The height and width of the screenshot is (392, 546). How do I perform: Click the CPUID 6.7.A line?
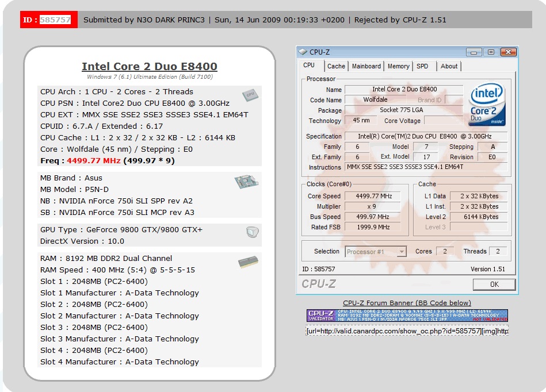click(102, 126)
